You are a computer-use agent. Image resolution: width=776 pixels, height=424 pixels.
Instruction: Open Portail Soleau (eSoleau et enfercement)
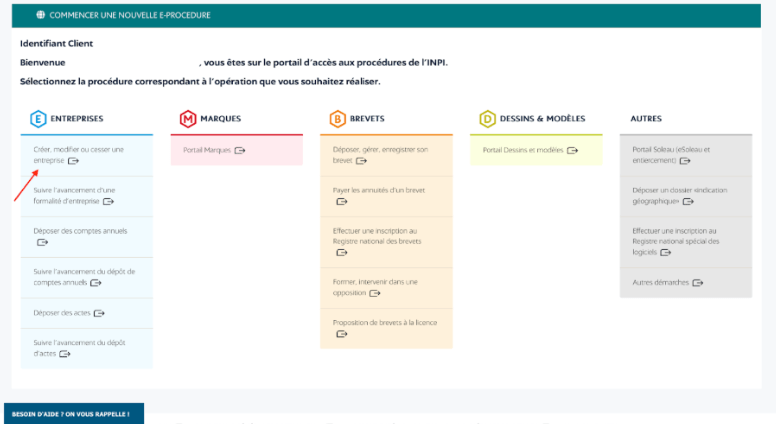(671, 154)
